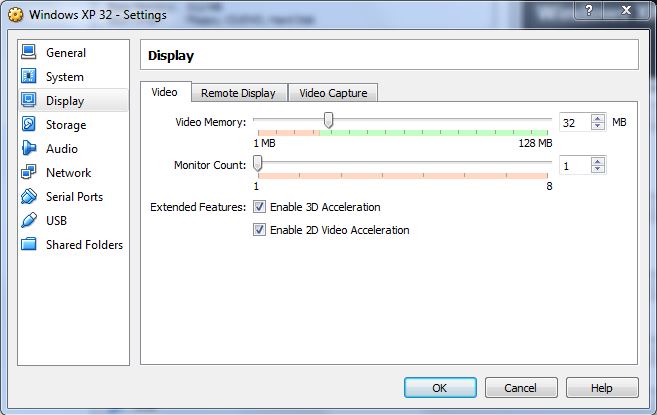This screenshot has height=415, width=657.
Task: Click the Monitor Count value field
Action: coord(575,166)
